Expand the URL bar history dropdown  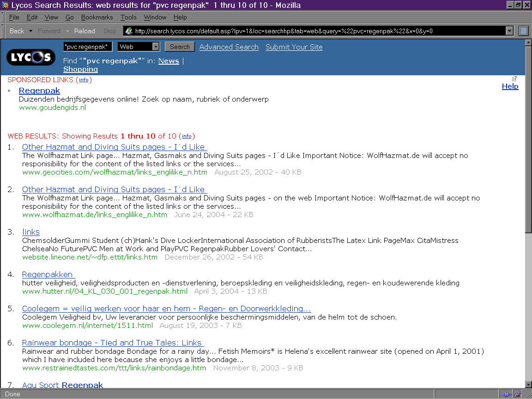point(509,31)
